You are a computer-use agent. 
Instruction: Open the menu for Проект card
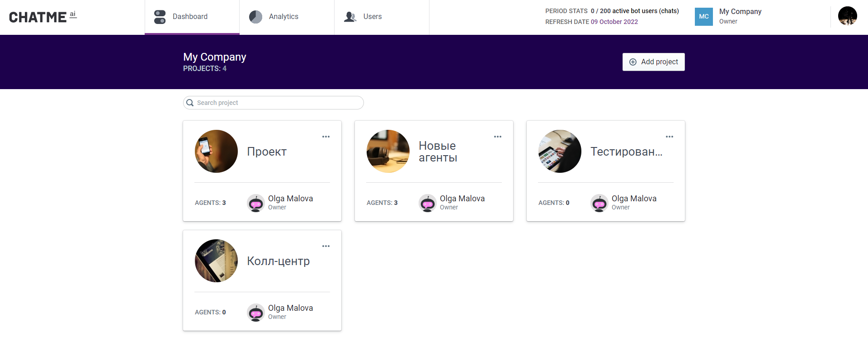326,137
